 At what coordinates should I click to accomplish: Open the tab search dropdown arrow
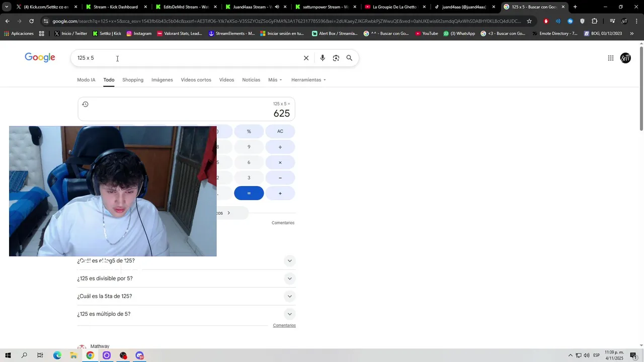pos(7,7)
